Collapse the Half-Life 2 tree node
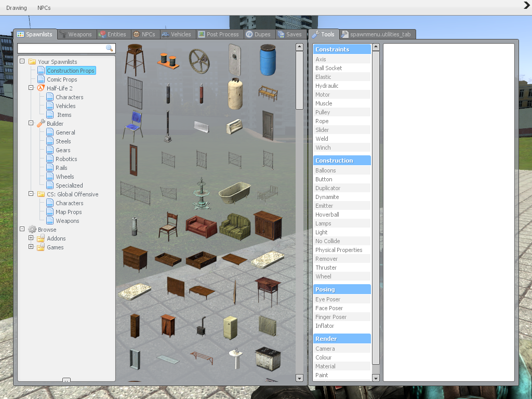Viewport: 532px width, 399px height. coord(31,87)
